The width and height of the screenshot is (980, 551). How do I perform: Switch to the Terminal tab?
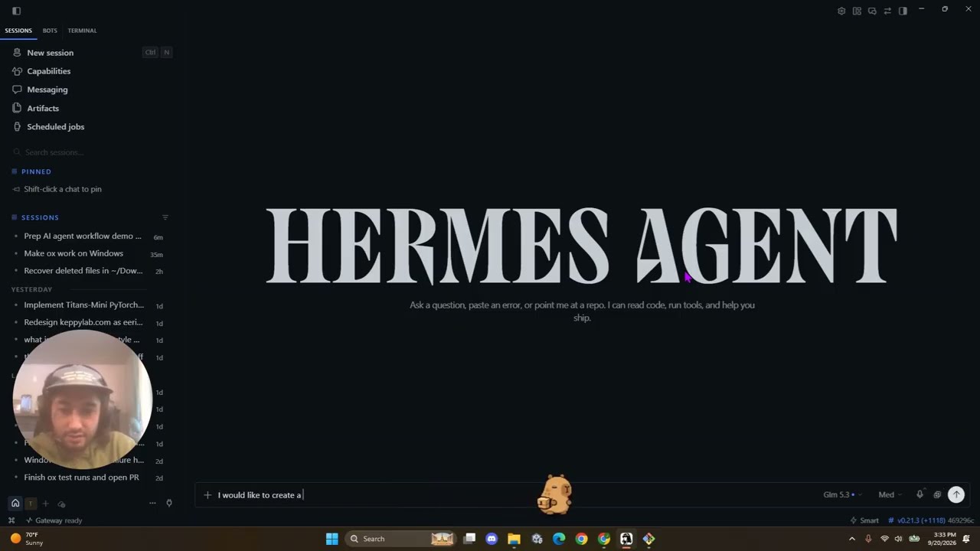[x=82, y=31]
